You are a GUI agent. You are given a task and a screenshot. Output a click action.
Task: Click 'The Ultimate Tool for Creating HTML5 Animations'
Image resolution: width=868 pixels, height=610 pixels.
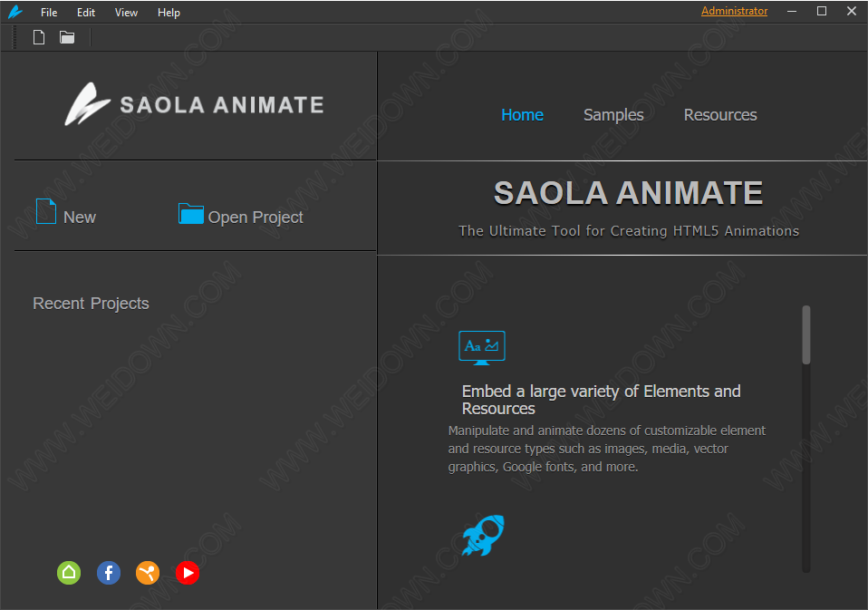pyautogui.click(x=629, y=231)
